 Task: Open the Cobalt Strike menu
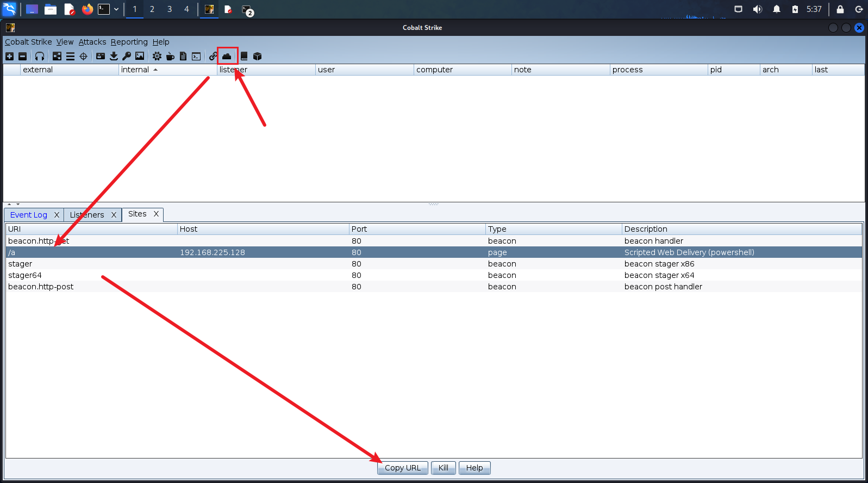pyautogui.click(x=28, y=42)
